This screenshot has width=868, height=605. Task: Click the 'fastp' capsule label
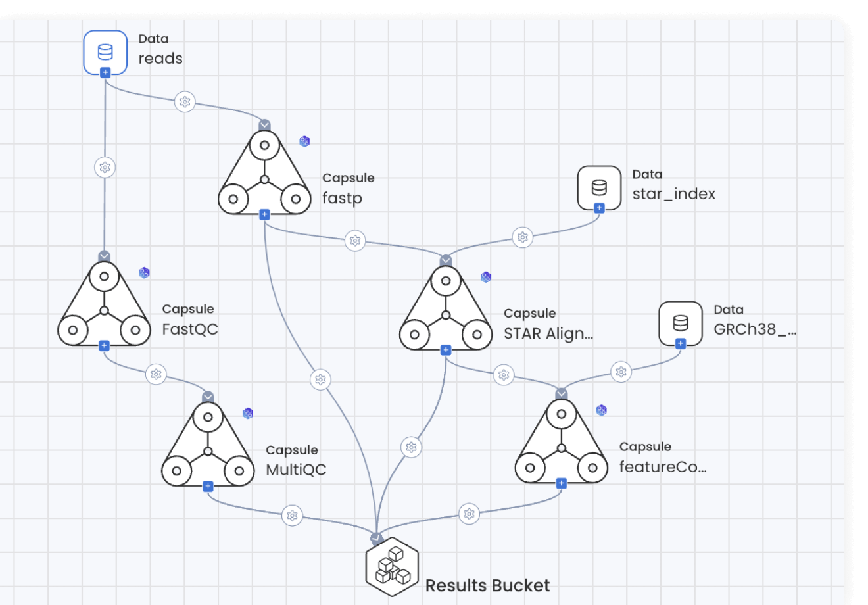click(342, 199)
